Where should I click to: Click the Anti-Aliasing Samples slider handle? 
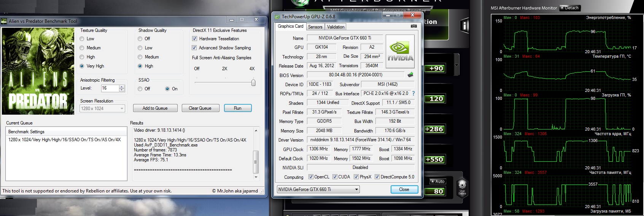[253, 82]
